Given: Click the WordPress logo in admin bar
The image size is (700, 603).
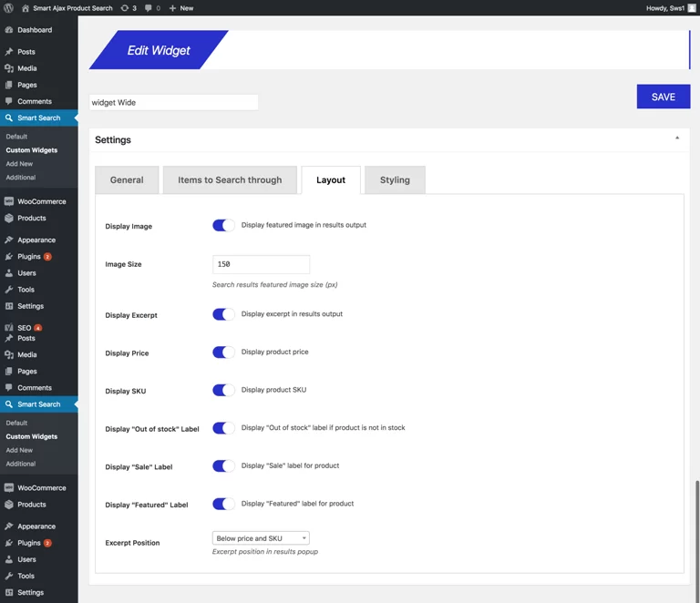Looking at the screenshot, I should (x=8, y=8).
